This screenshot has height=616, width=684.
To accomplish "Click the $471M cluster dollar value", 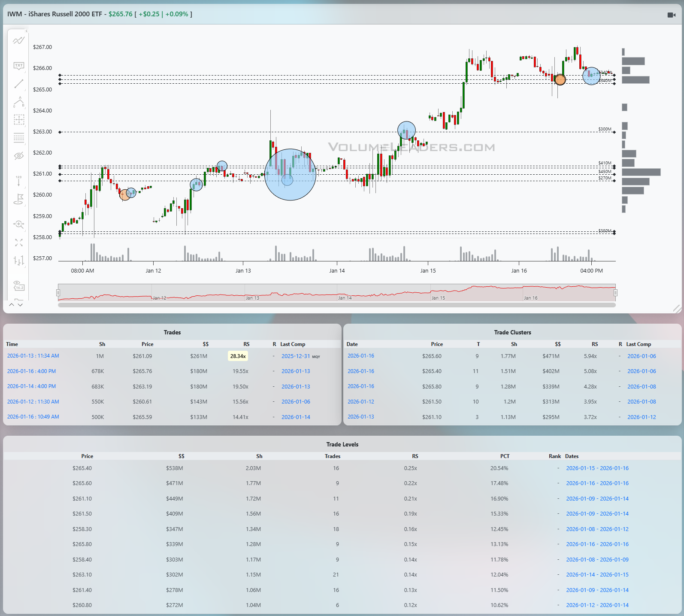I will point(551,356).
